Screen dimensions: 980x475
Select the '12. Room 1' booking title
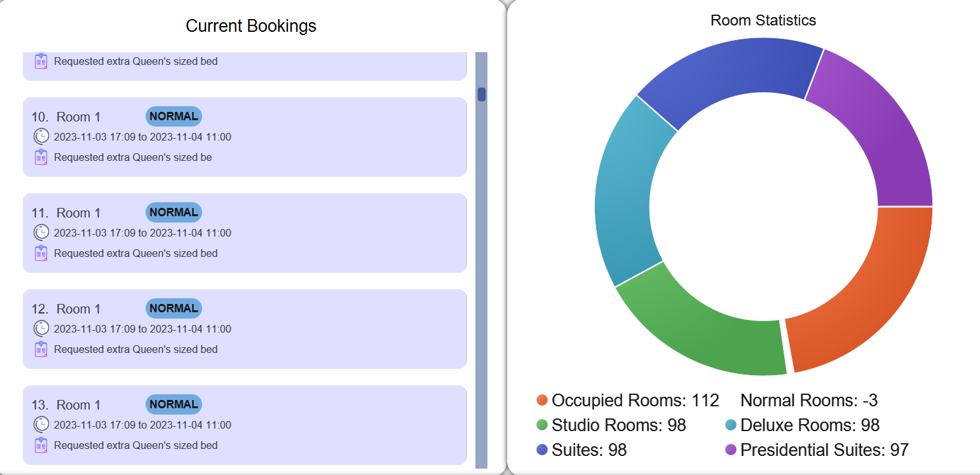click(66, 309)
